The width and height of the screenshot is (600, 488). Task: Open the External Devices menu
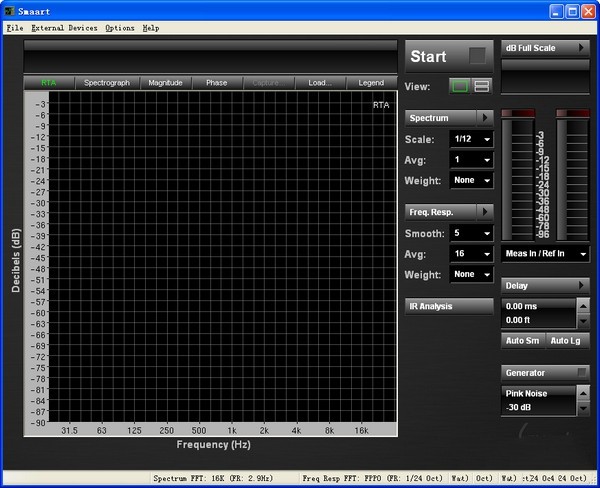coord(64,28)
